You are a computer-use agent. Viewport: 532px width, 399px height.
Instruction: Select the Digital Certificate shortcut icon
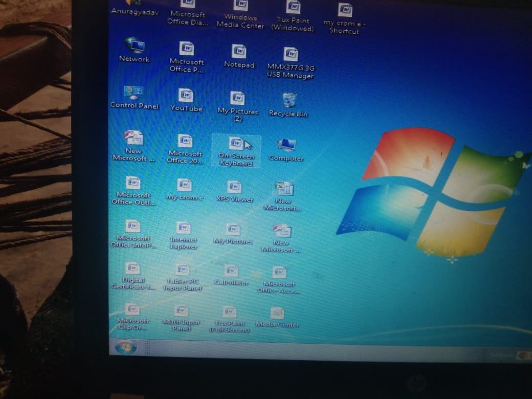pos(132,276)
